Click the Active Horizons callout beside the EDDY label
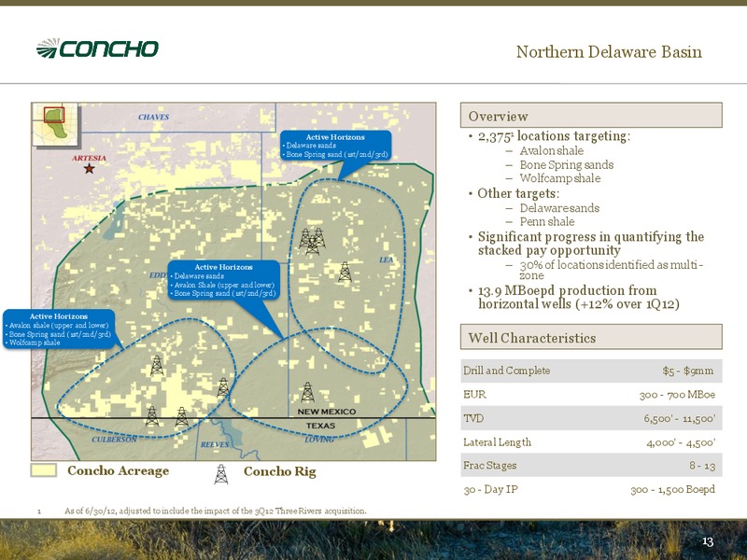The height and width of the screenshot is (560, 747). (224, 280)
